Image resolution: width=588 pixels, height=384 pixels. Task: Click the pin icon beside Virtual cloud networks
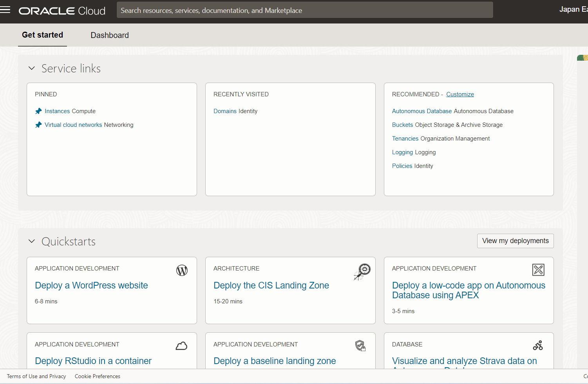point(38,125)
